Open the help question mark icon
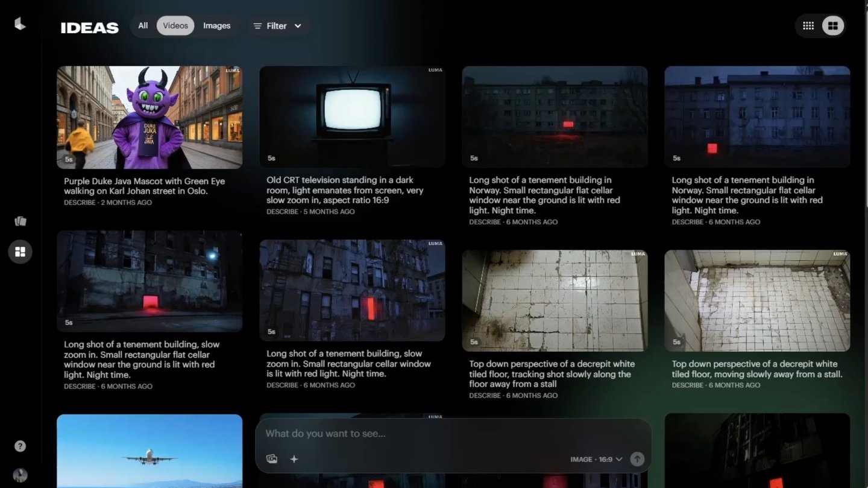 pos(20,446)
